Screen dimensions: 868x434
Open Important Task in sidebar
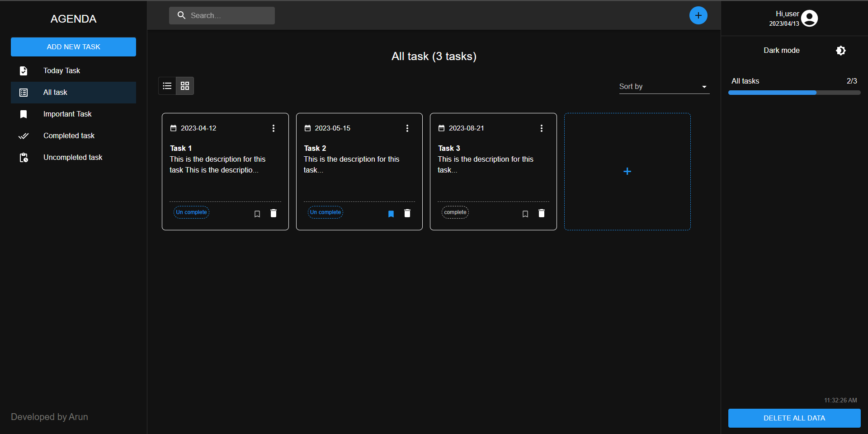73,114
